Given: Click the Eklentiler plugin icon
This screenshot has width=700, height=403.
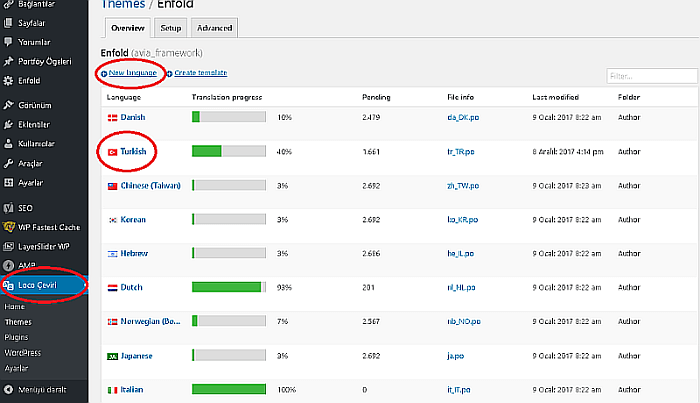Looking at the screenshot, I should pos(8,125).
